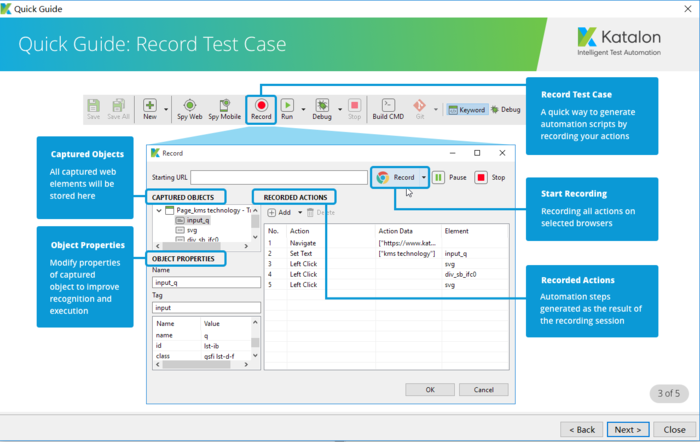Click the Chrome Record button in Record dialog

396,177
